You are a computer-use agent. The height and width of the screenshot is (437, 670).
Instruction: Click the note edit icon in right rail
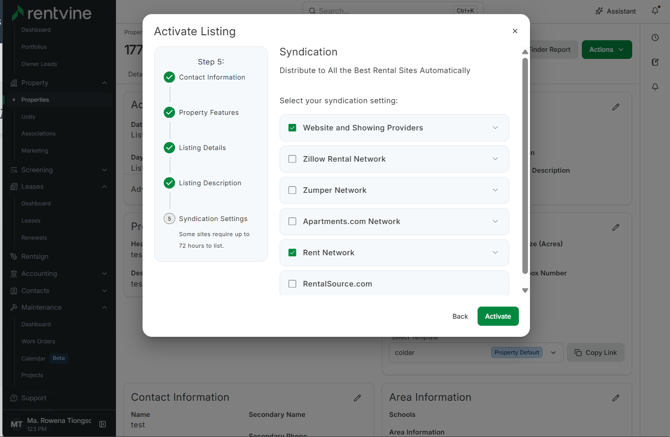tap(655, 62)
